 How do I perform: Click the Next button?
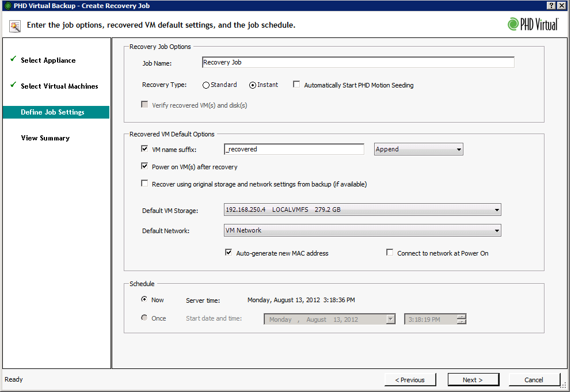click(473, 379)
